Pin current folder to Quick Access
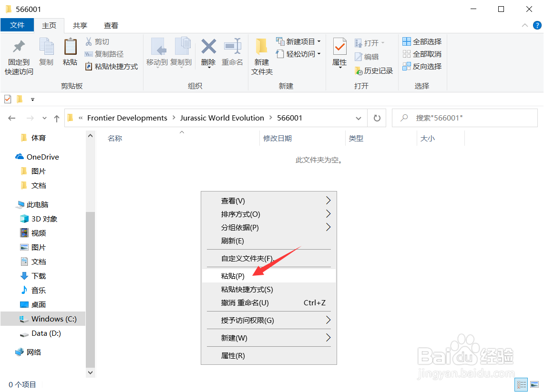Image resolution: width=544 pixels, height=392 pixels. click(18, 54)
